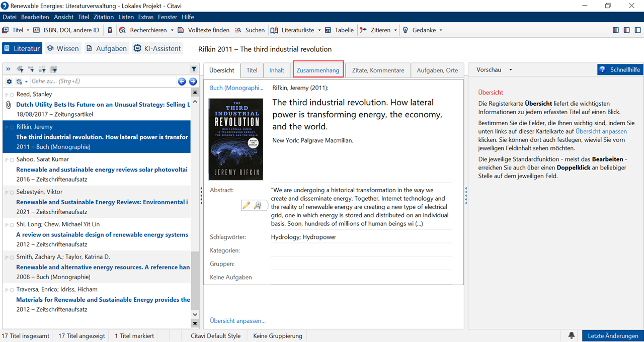
Task: Expand the Vorschau dropdown
Action: tap(510, 70)
